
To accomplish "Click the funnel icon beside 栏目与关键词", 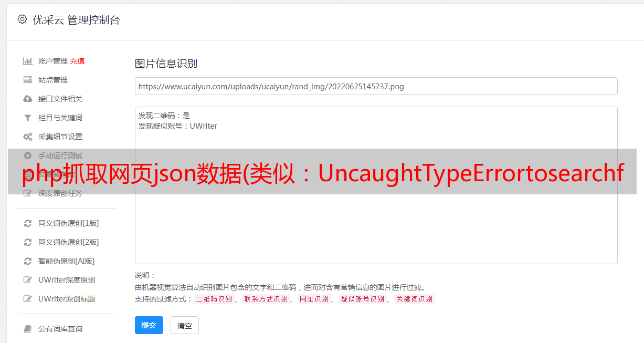I will point(28,118).
